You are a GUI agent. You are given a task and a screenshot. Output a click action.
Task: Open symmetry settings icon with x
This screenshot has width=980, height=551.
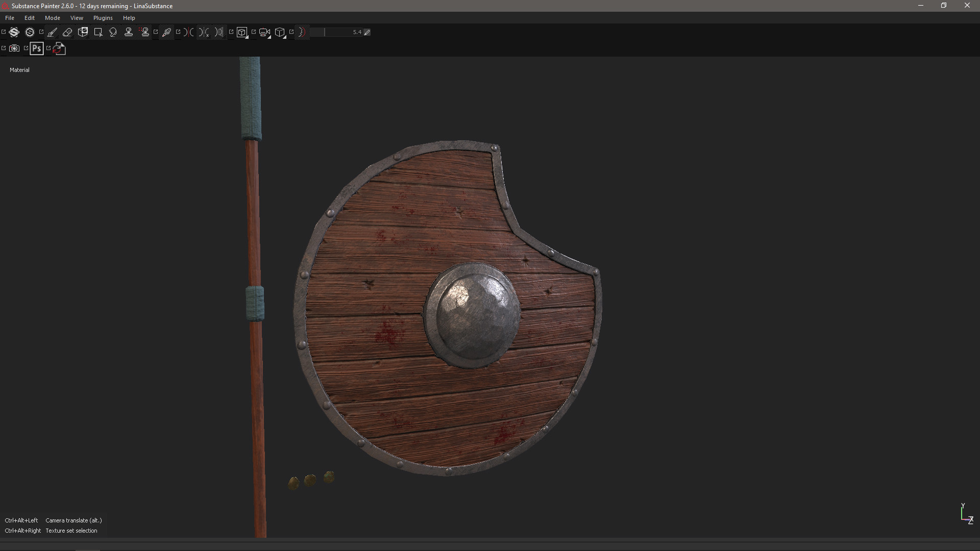[204, 32]
